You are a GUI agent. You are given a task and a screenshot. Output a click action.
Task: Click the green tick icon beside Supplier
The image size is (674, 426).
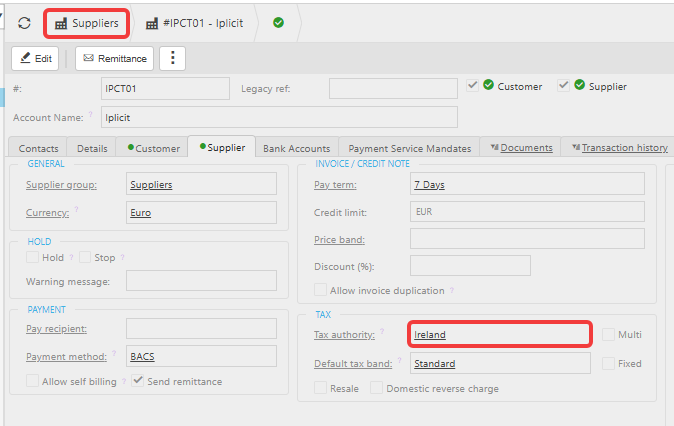(579, 85)
